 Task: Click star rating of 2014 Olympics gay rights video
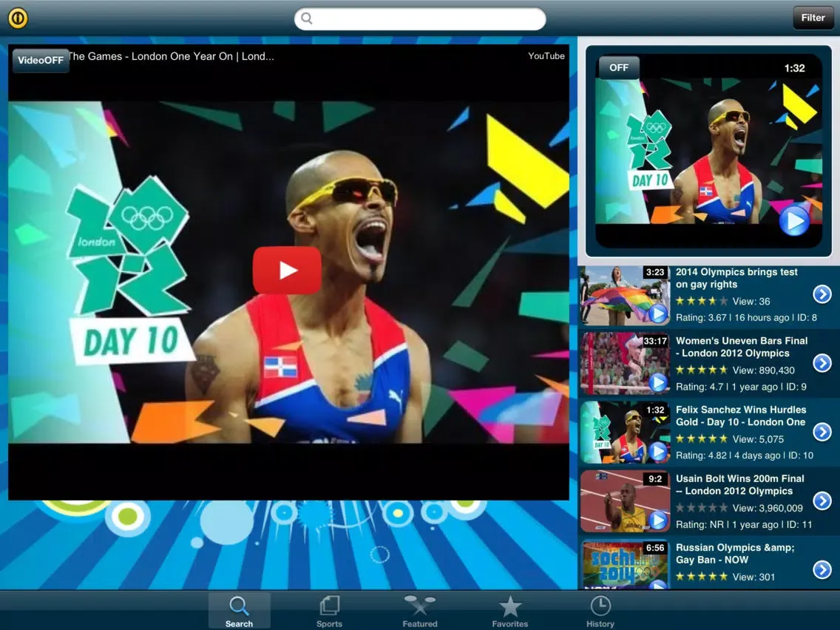702,301
